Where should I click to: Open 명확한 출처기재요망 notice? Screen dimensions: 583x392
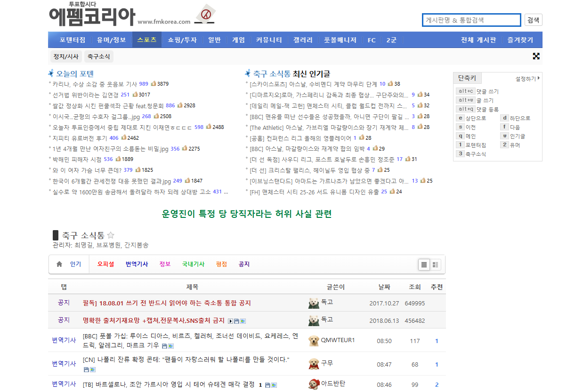click(154, 320)
